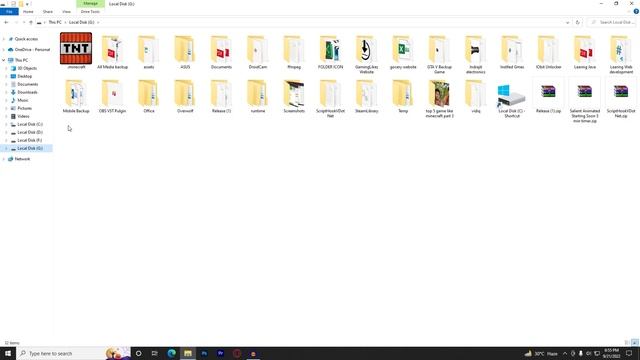Expand the Local Disk (G:) breadcrumb chevron
Screen dimensions: 640x360
coord(98,22)
